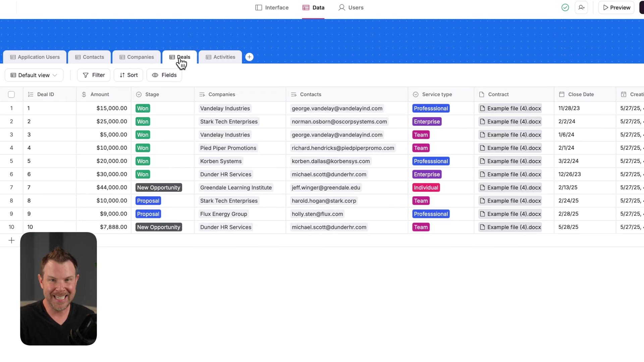
Task: Open Example file (4).docx in row 1
Action: (510, 108)
